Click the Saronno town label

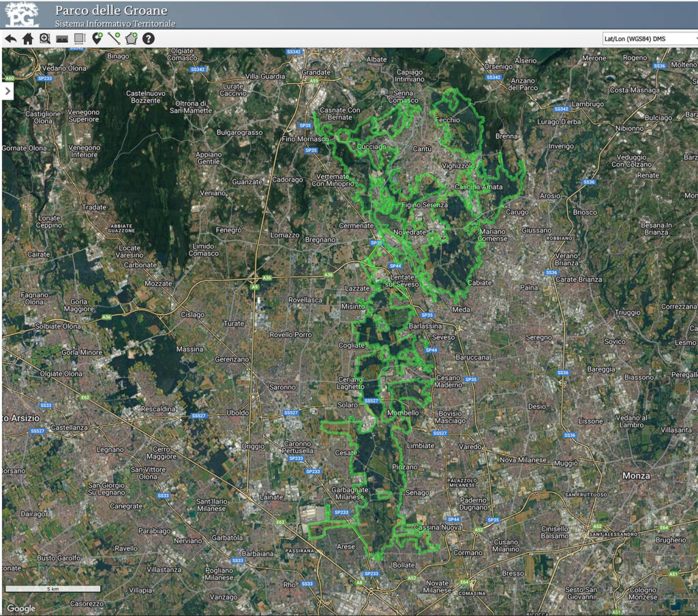[x=282, y=387]
